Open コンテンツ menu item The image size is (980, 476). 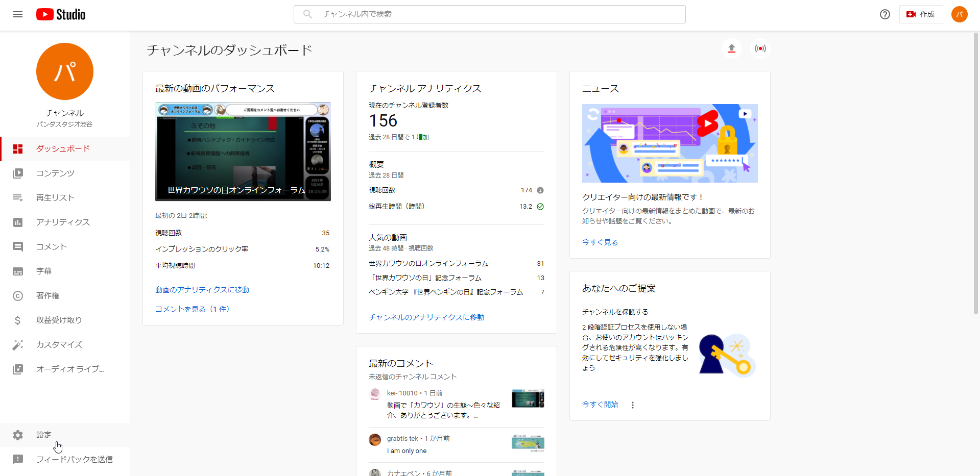point(65,173)
